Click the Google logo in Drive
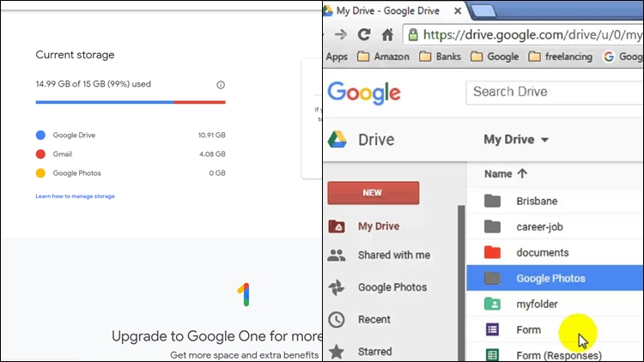 364,93
